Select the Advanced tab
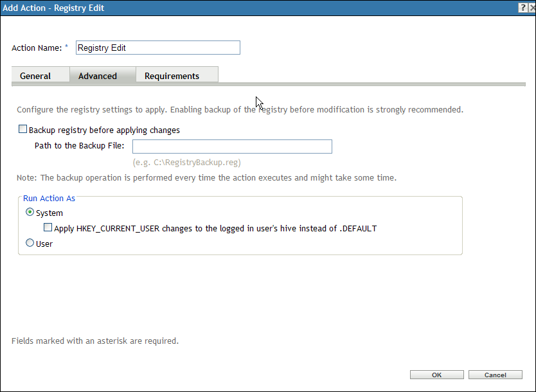The image size is (536, 392). [97, 75]
